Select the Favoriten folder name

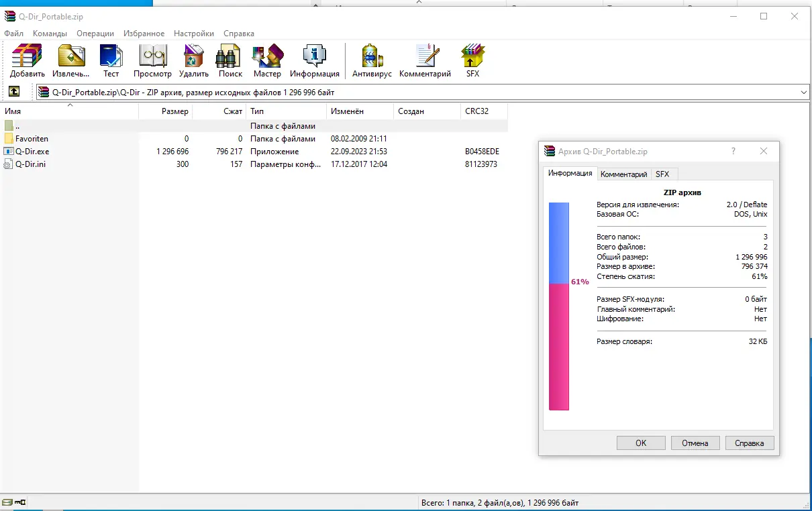[x=32, y=139]
